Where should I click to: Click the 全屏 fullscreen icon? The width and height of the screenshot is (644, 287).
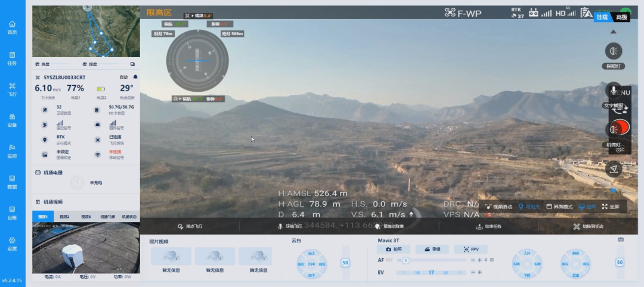(x=611, y=207)
